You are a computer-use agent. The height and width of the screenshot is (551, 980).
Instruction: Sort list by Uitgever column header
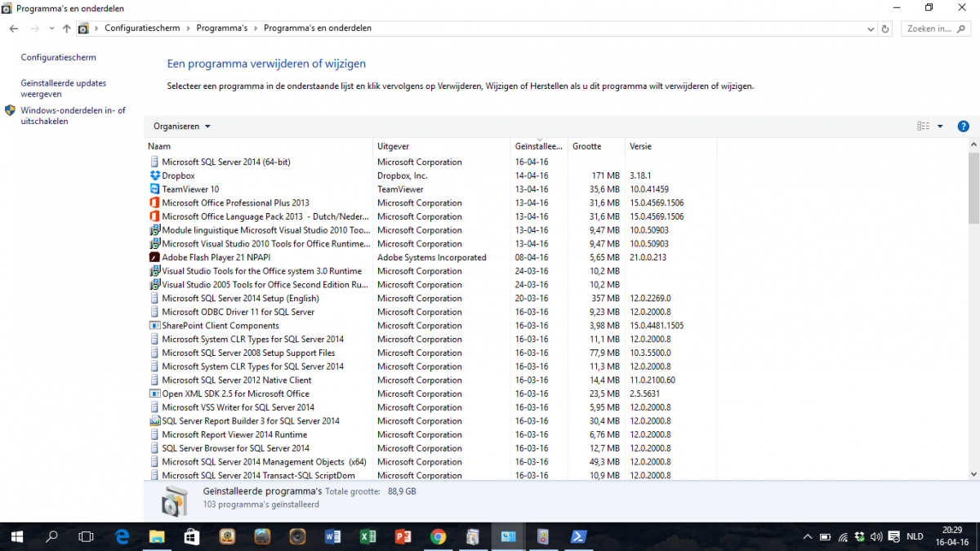coord(393,147)
